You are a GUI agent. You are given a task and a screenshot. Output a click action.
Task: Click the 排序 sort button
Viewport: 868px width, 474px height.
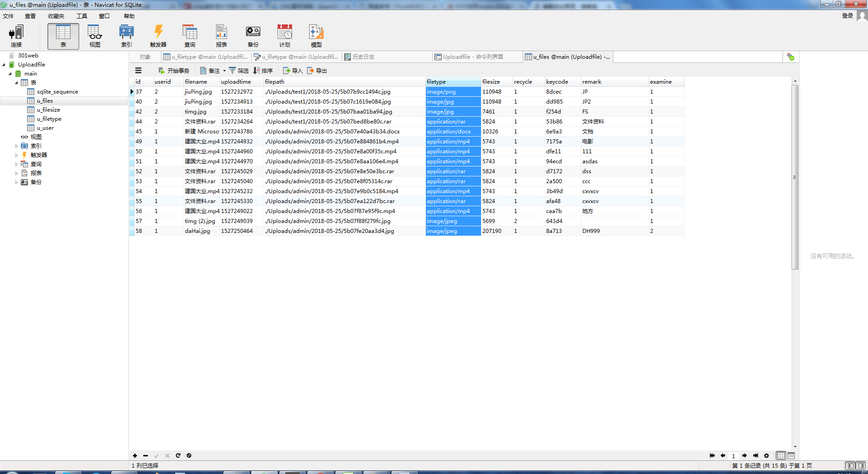pyautogui.click(x=263, y=71)
